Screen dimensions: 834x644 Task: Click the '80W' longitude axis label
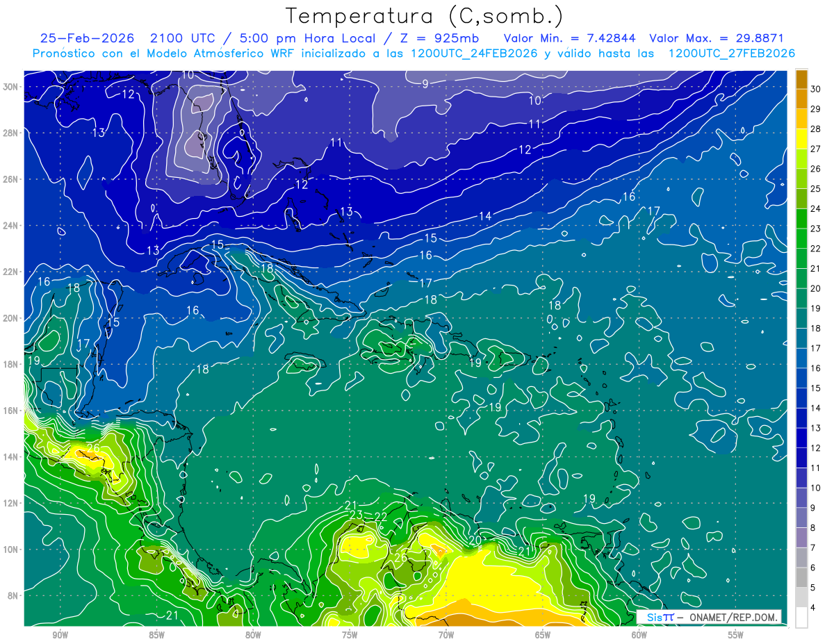[253, 635]
